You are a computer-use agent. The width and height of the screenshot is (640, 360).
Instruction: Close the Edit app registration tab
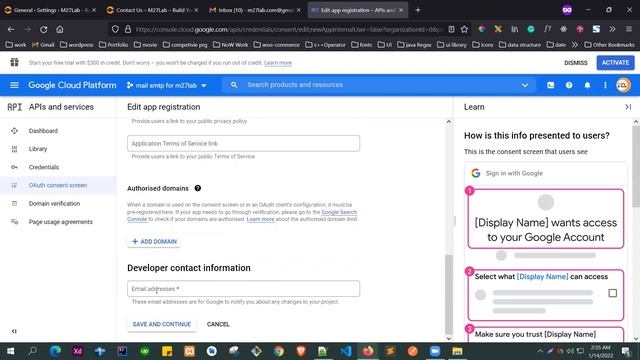[x=401, y=10]
